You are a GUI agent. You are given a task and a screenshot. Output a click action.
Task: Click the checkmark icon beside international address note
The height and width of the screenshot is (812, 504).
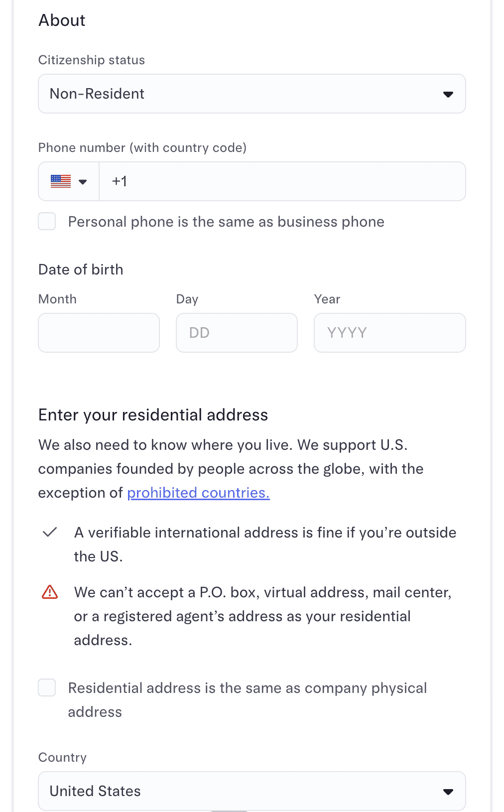tap(50, 532)
